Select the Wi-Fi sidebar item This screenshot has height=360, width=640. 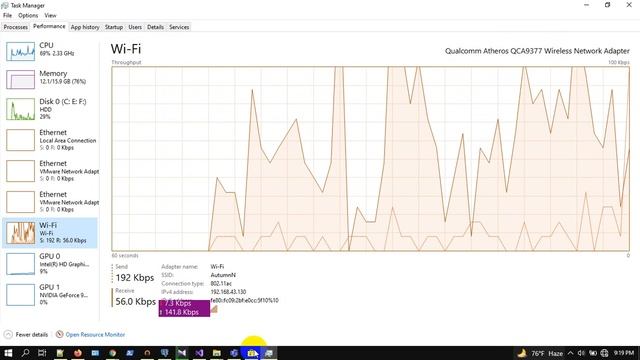click(x=50, y=233)
